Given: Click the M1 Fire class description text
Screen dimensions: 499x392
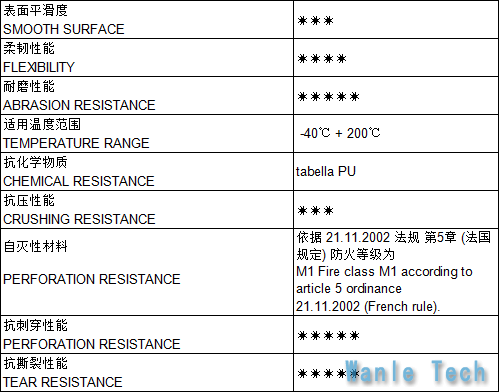Looking at the screenshot, I should (x=384, y=280).
